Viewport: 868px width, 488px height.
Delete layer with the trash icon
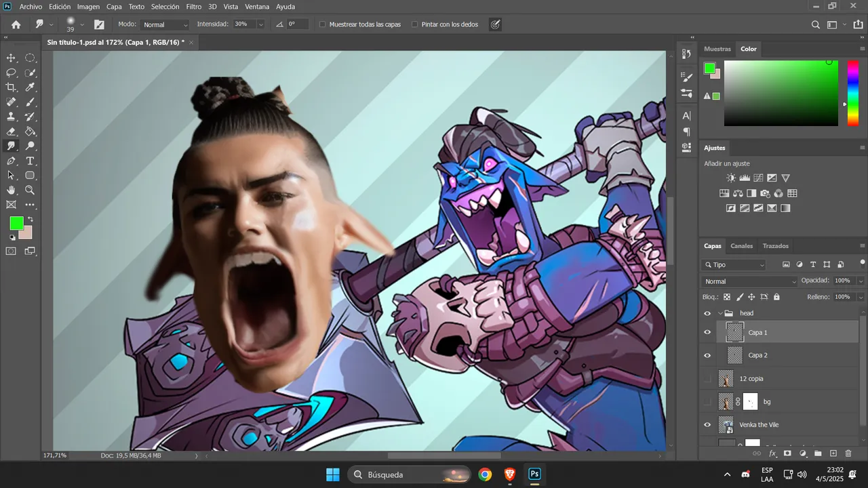[848, 453]
